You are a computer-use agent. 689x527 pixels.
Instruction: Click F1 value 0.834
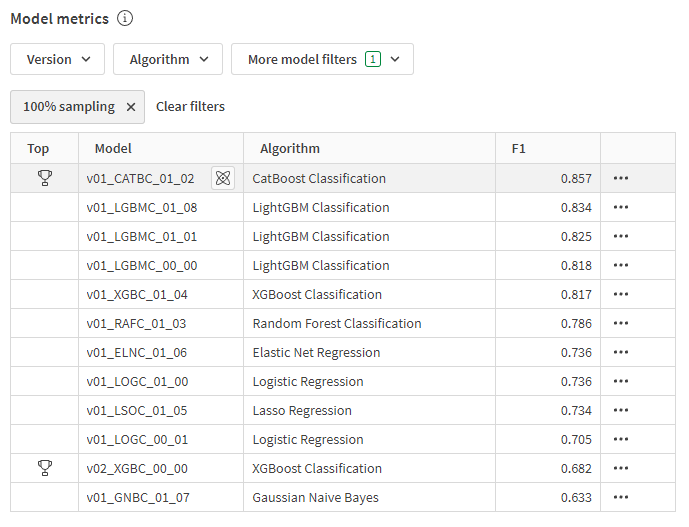tap(576, 207)
